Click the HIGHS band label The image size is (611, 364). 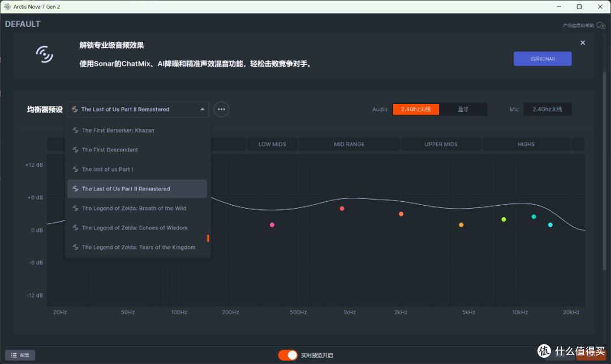pyautogui.click(x=526, y=144)
